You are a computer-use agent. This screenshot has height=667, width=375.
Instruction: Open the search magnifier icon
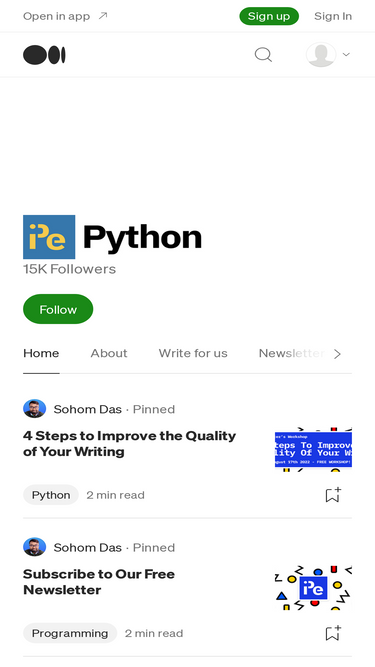tap(263, 55)
